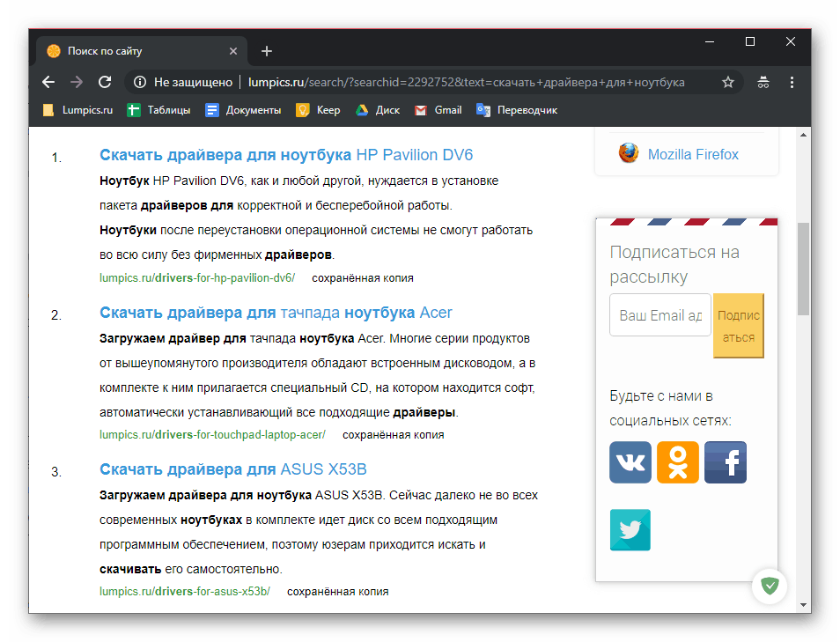
Task: Bookmark this page with the star icon
Action: pyautogui.click(x=727, y=82)
